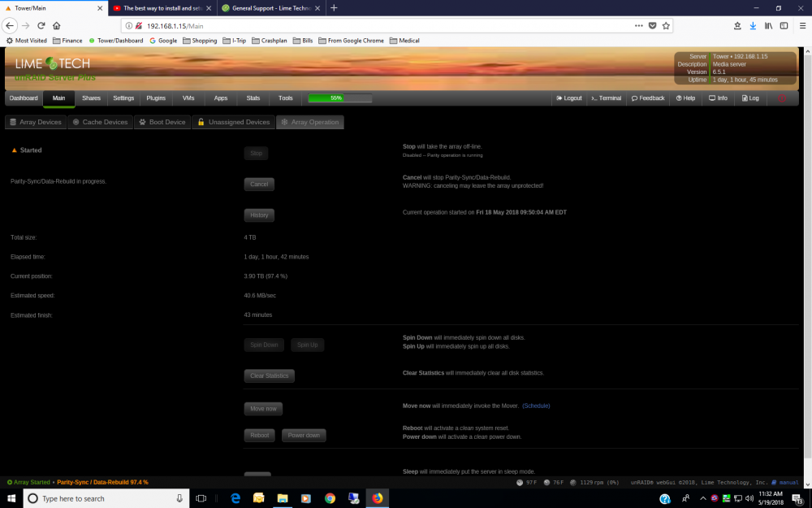The width and height of the screenshot is (812, 508).
Task: Open system Info
Action: (719, 98)
